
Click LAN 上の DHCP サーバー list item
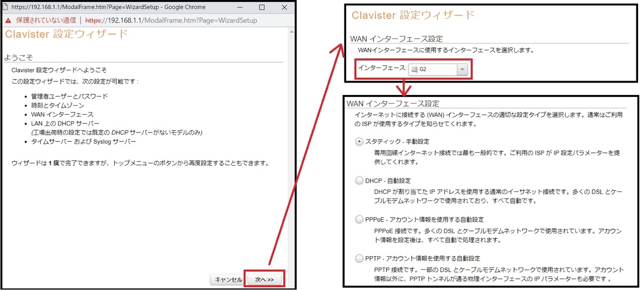point(65,123)
